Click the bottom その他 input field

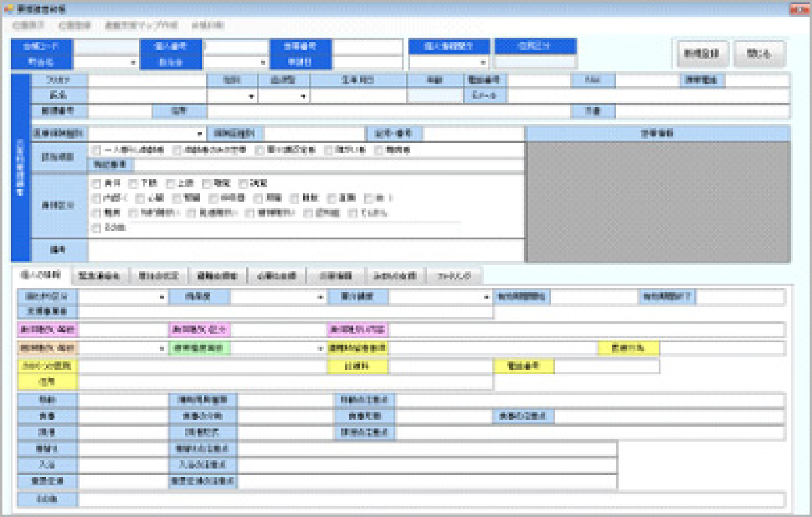point(431,499)
